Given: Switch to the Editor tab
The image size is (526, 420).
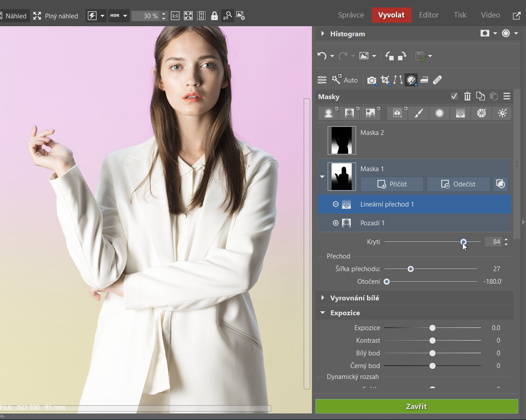Looking at the screenshot, I should pyautogui.click(x=428, y=15).
